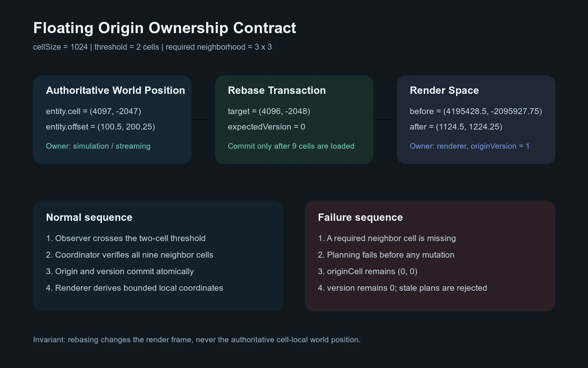
Task: Select the cellSize threshold subtitle line
Action: (x=153, y=47)
